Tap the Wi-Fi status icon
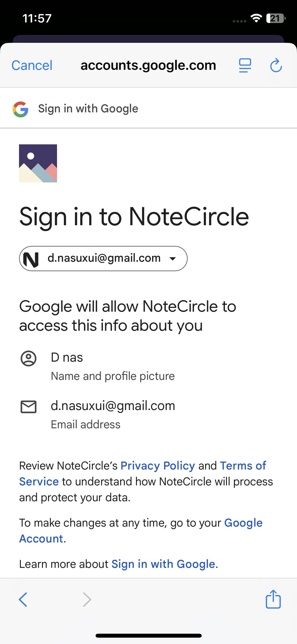 [256, 18]
